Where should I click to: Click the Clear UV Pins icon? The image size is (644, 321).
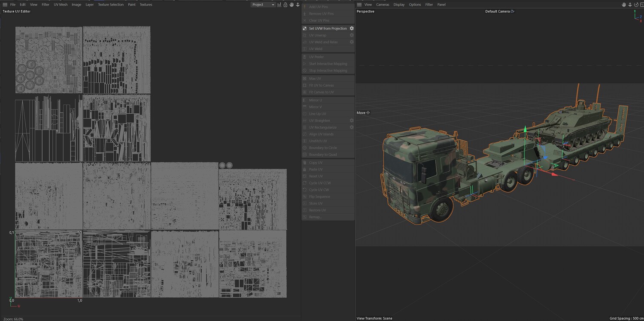305,21
